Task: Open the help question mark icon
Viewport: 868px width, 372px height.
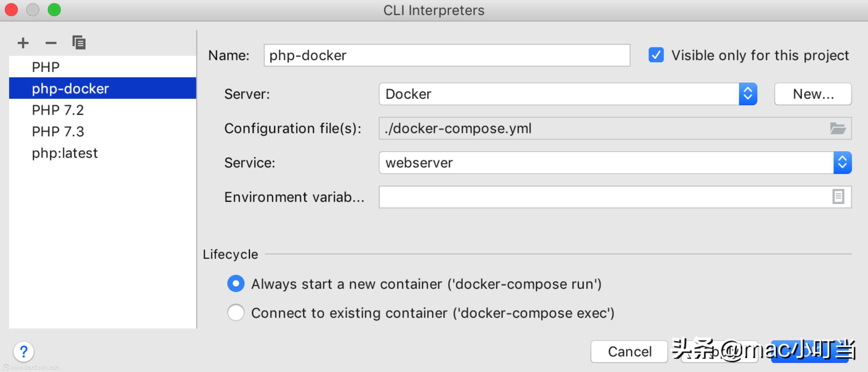Action: [x=23, y=351]
